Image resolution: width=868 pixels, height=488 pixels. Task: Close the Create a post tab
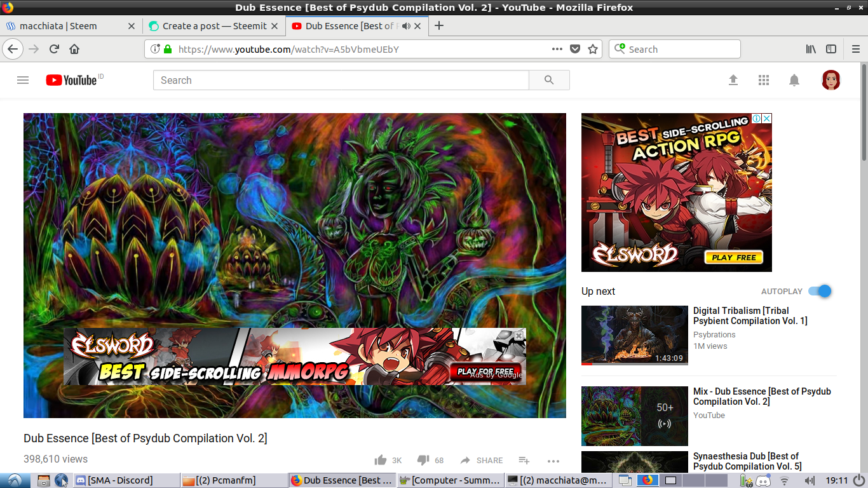coord(275,26)
